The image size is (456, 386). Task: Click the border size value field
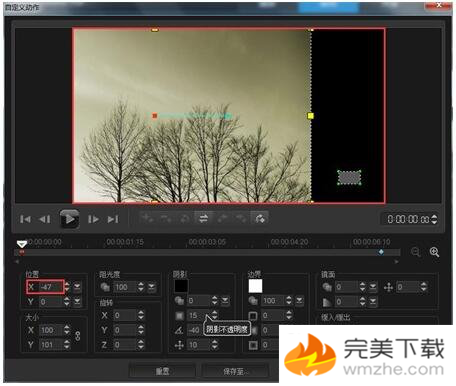(273, 315)
